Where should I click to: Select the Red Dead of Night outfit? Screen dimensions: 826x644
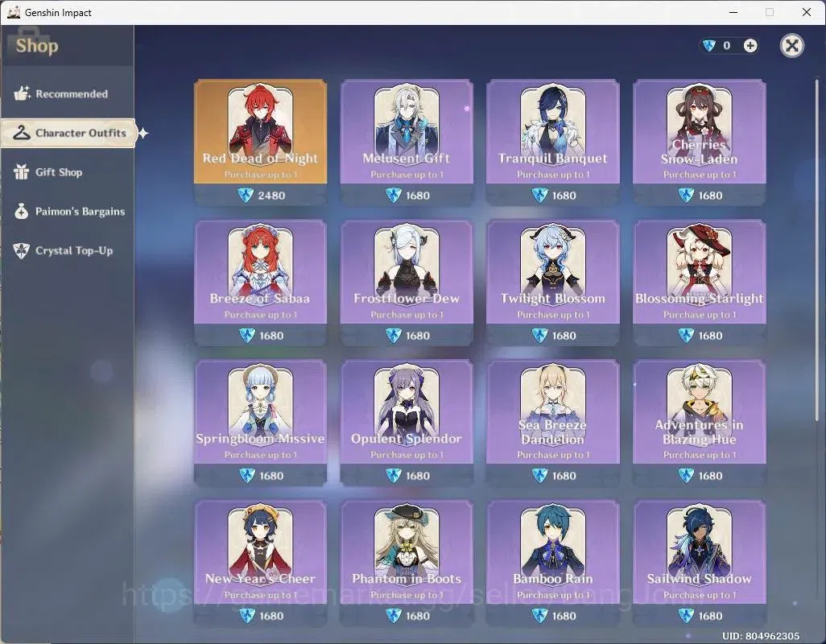pos(260,142)
